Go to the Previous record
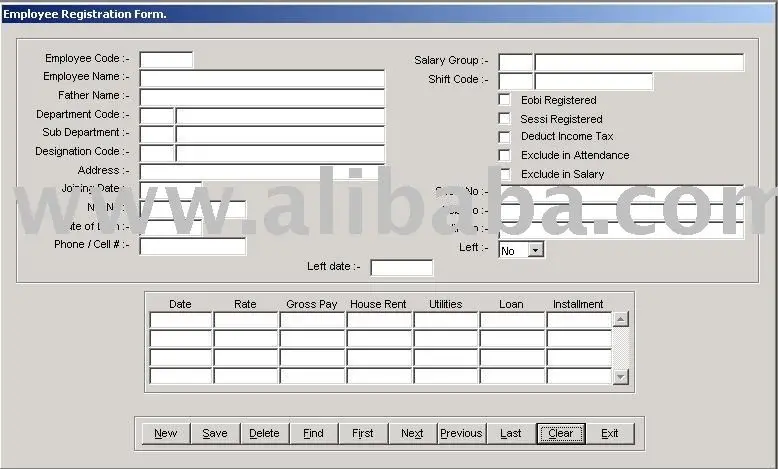778x469 pixels. [461, 433]
